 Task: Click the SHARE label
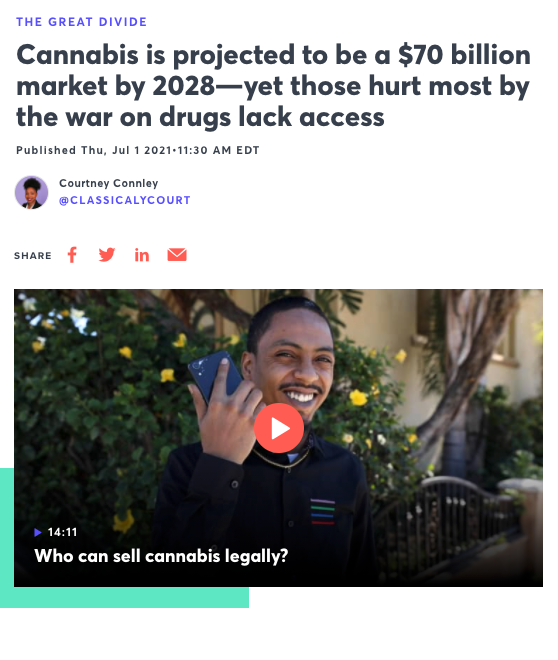tap(33, 255)
